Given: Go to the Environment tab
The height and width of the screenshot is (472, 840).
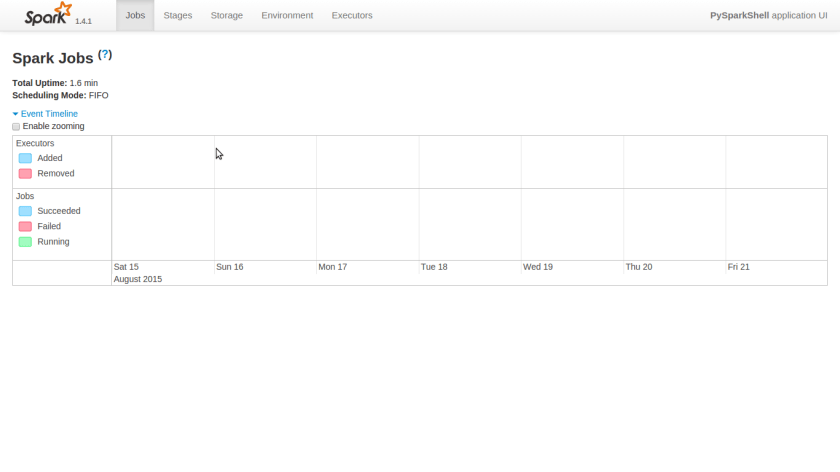Looking at the screenshot, I should (287, 15).
